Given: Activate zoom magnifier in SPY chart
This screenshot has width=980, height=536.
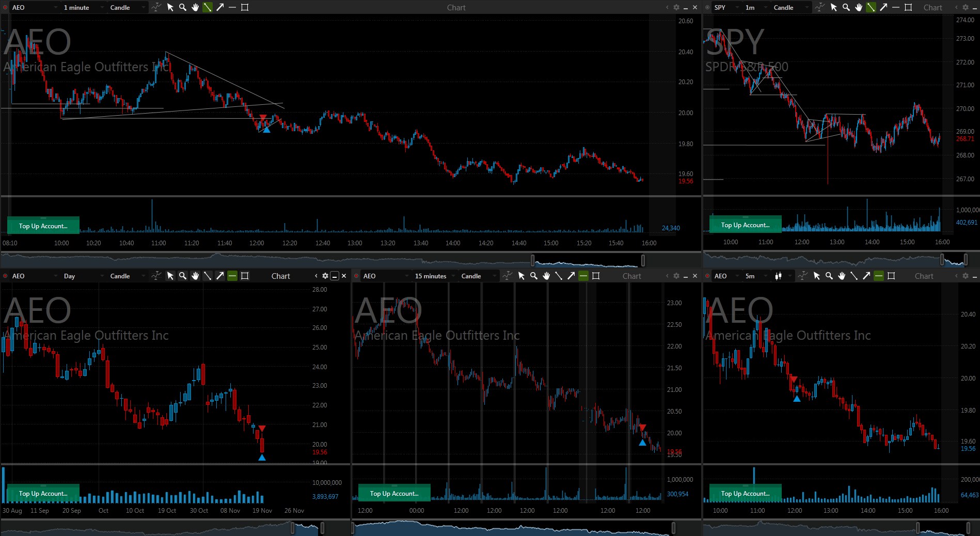Looking at the screenshot, I should [846, 7].
